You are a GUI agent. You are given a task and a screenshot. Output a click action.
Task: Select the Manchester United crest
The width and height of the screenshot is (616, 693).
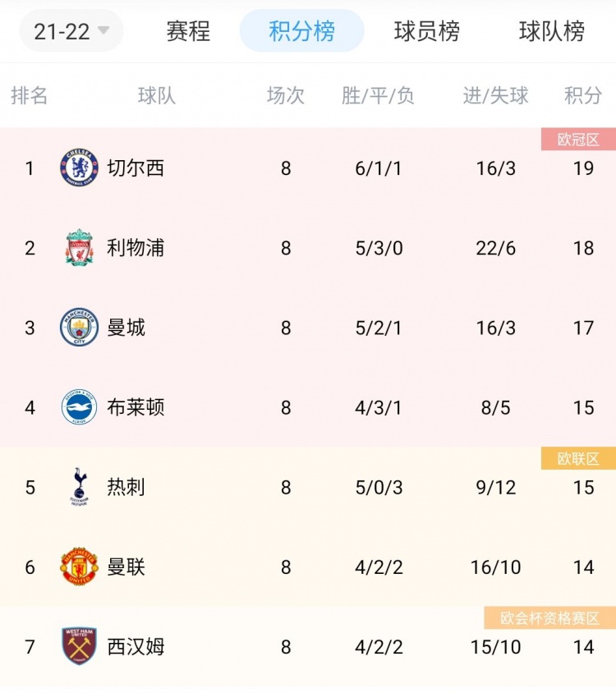[x=79, y=567]
